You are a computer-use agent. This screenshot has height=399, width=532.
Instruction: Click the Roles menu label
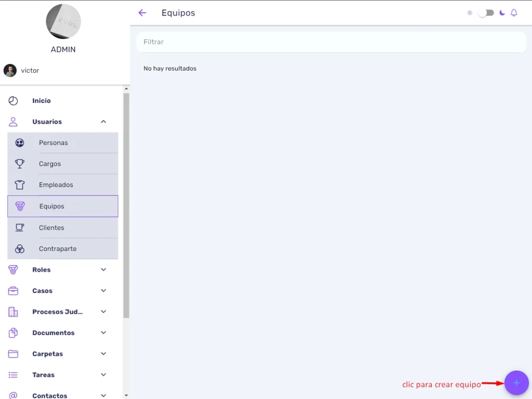click(42, 270)
